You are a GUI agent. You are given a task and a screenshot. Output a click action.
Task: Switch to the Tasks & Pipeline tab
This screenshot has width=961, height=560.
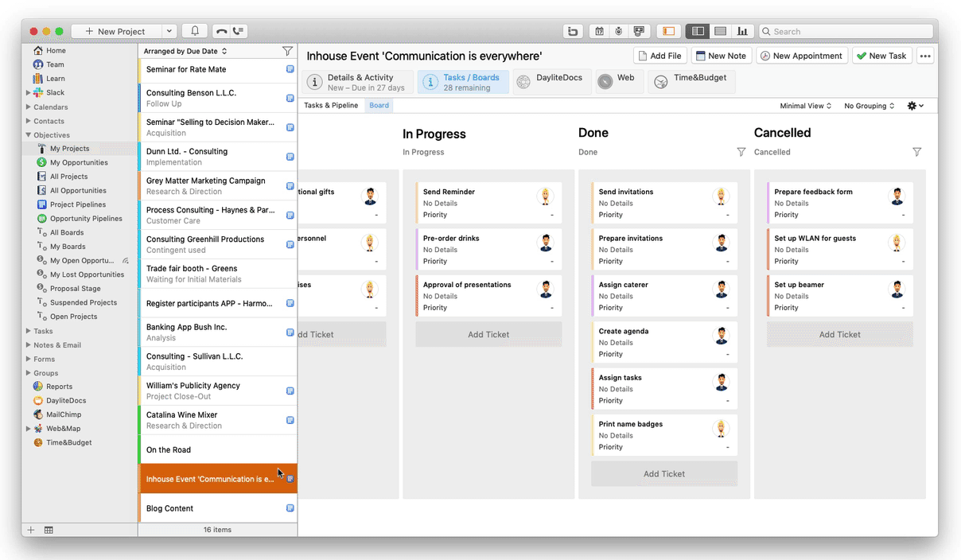331,105
